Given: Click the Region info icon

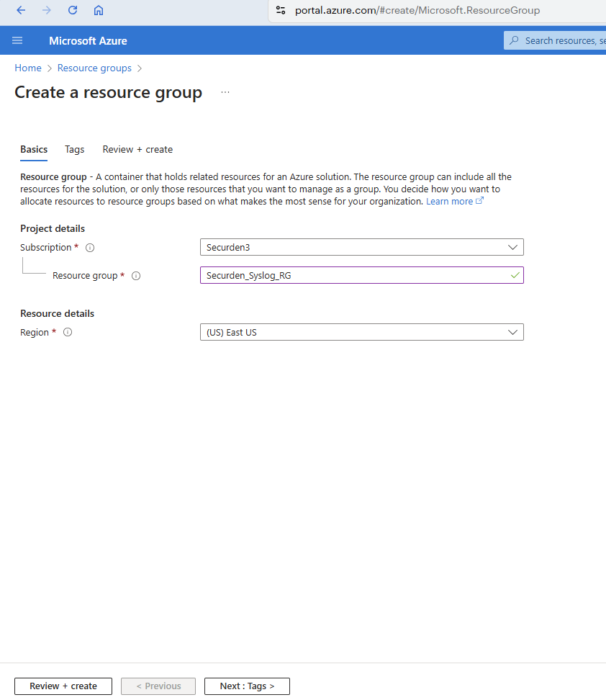Looking at the screenshot, I should click(x=68, y=332).
